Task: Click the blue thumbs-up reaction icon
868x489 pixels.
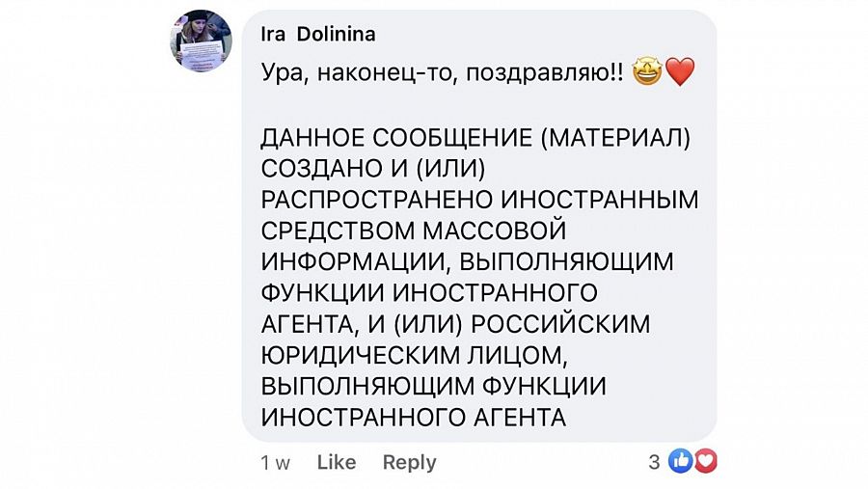Action: point(681,461)
